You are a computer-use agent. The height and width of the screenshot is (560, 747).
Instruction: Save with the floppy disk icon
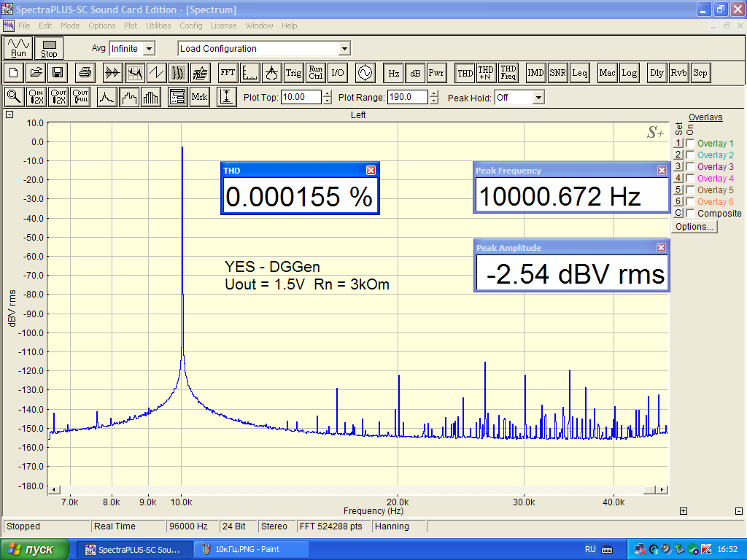coord(58,73)
